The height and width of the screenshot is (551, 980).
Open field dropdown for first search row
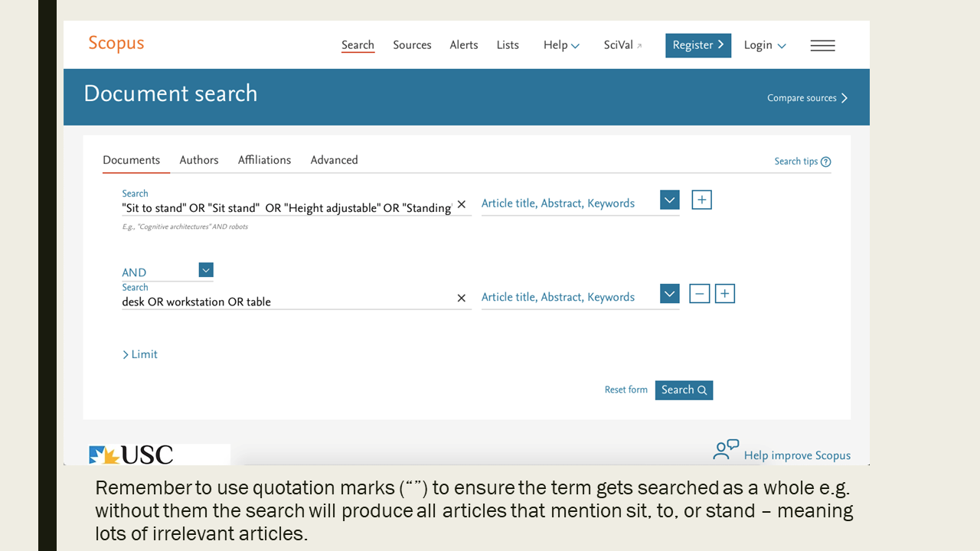coord(670,201)
